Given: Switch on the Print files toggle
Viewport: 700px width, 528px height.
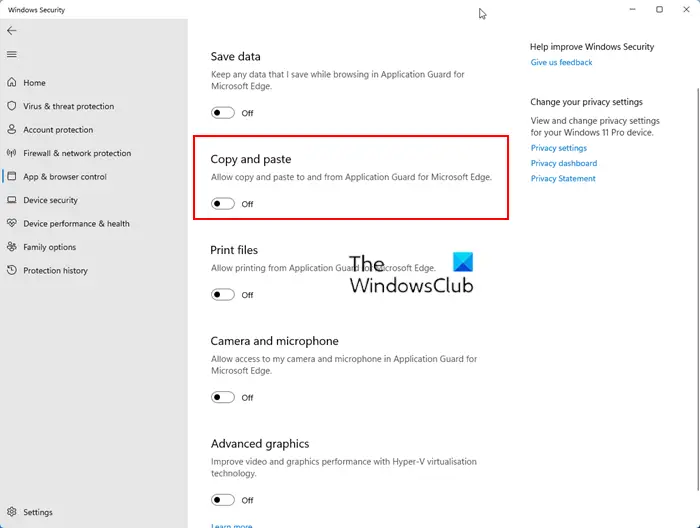Looking at the screenshot, I should (x=223, y=295).
